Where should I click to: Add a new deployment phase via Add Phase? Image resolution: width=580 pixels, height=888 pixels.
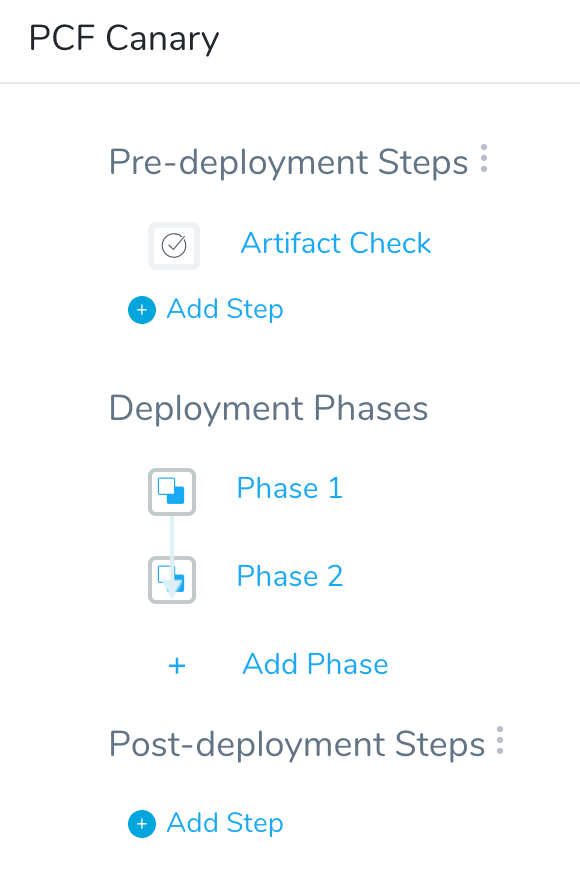tap(315, 664)
